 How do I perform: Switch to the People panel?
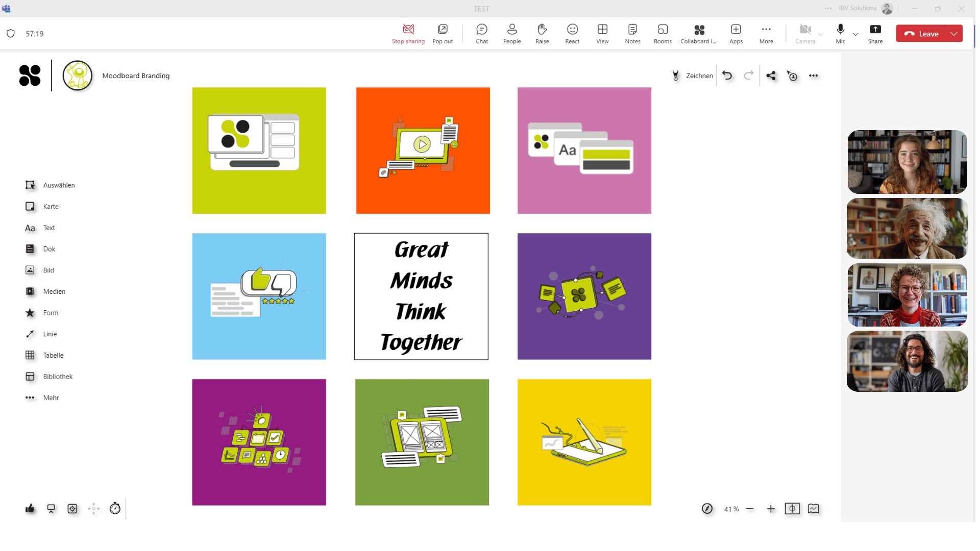511,33
